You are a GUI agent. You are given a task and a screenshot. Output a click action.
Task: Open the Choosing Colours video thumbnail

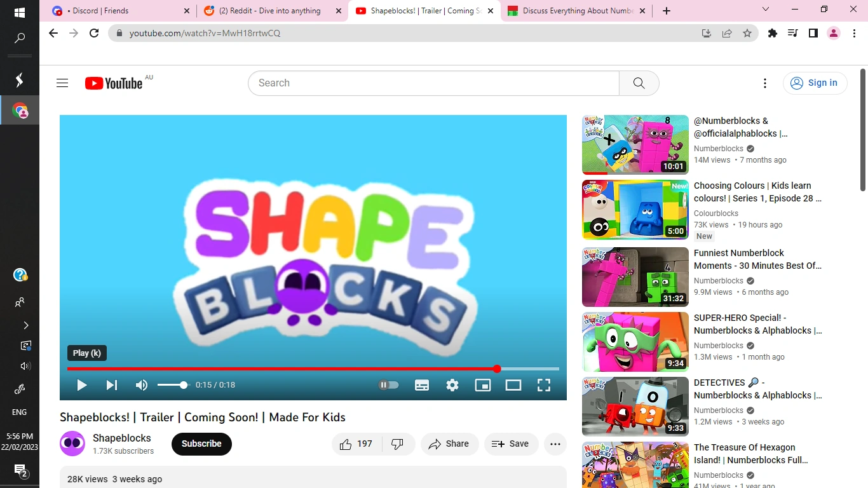pyautogui.click(x=634, y=210)
